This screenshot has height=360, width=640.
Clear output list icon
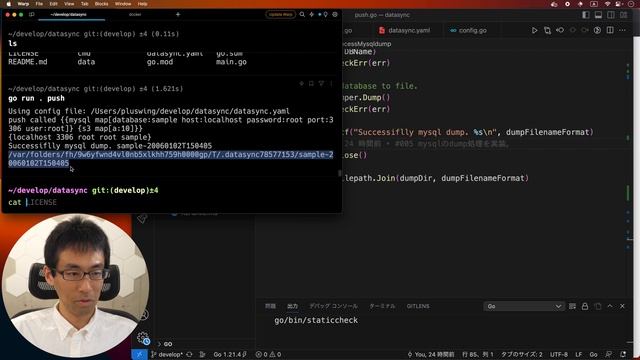[x=572, y=306]
